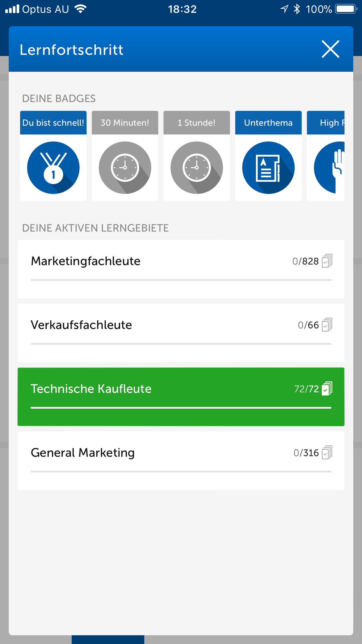
Task: Open the Verkaufsfachleute learning area
Action: [81, 325]
